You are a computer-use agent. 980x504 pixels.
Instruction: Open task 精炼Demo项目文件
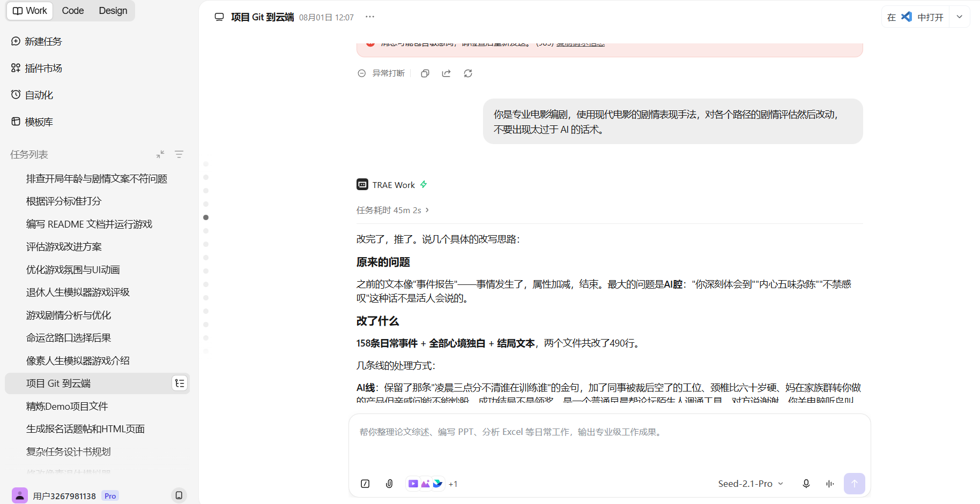coord(97,406)
